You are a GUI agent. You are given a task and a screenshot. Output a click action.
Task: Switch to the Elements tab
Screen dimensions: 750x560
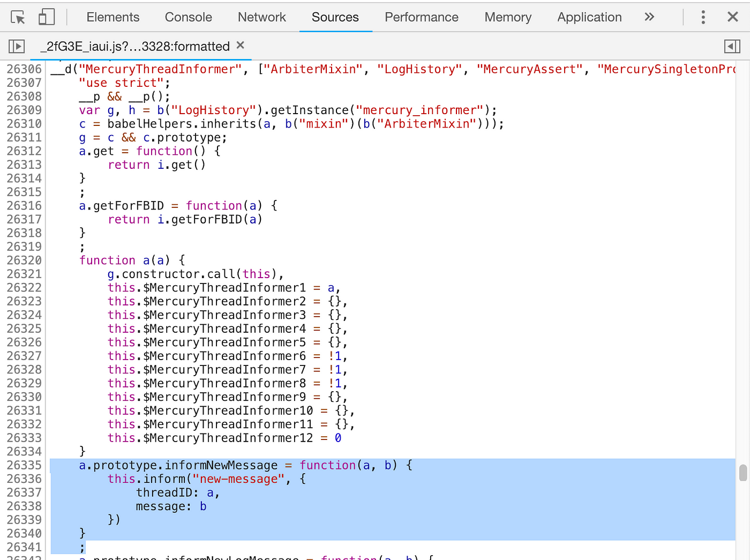[x=113, y=17]
